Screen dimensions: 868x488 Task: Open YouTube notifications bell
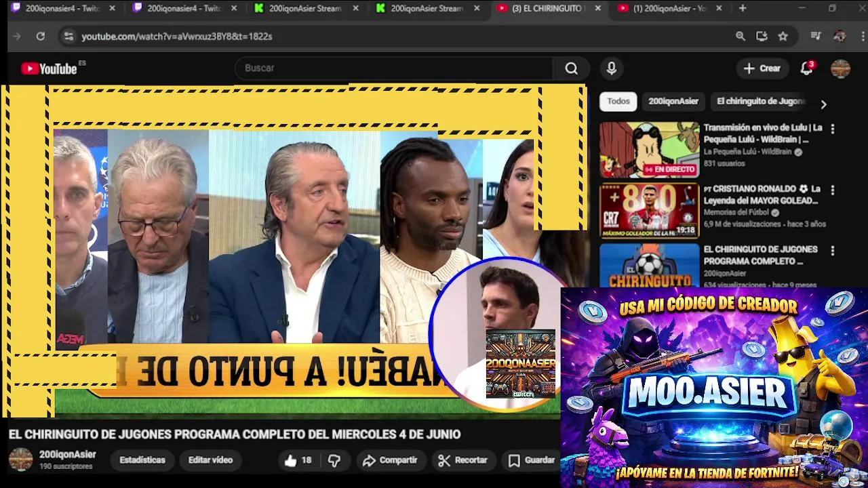pos(806,68)
